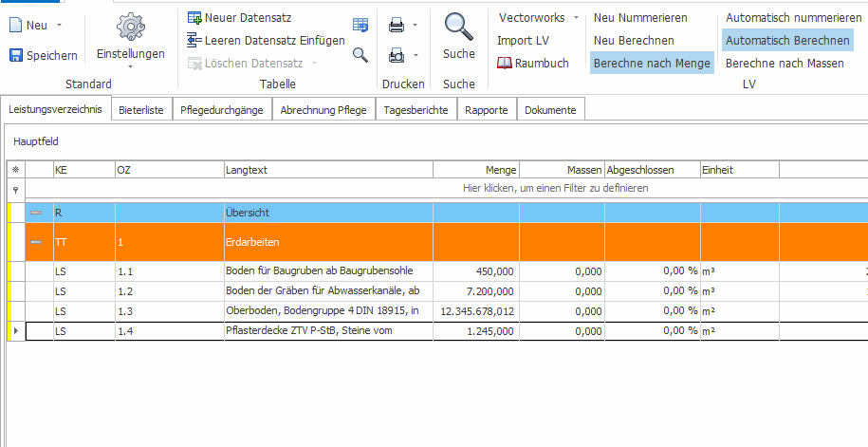Click the Langtext column header

pos(328,170)
